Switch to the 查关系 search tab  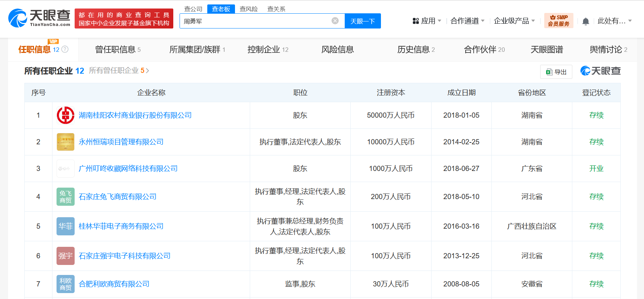pos(276,9)
